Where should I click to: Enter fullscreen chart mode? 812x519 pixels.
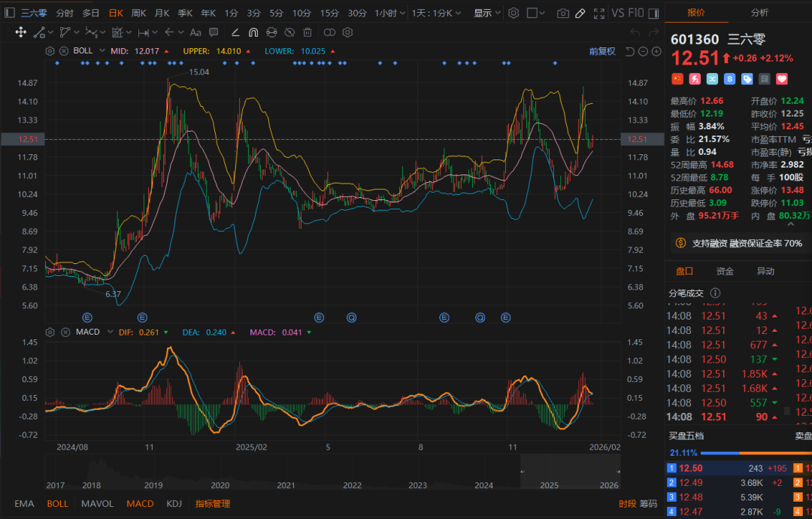(x=598, y=13)
